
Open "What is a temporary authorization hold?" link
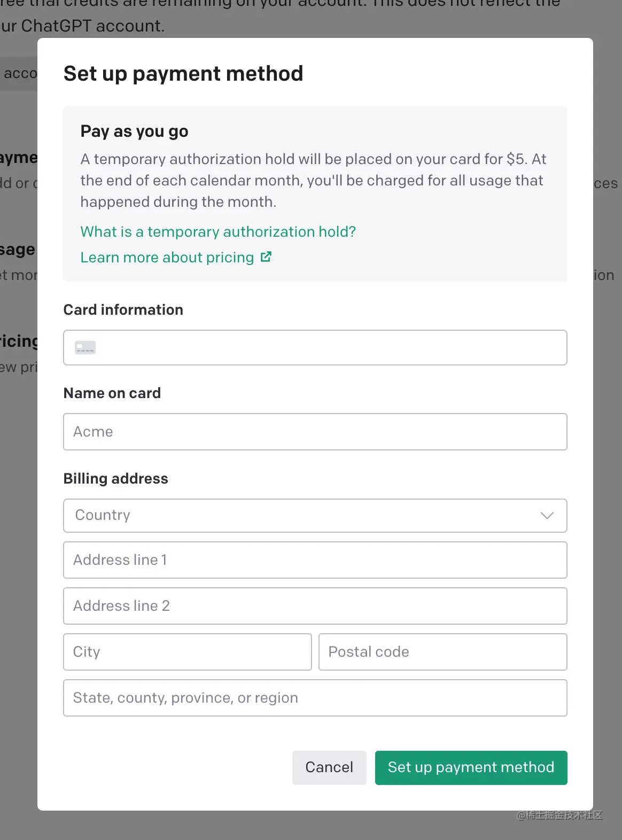(x=218, y=232)
